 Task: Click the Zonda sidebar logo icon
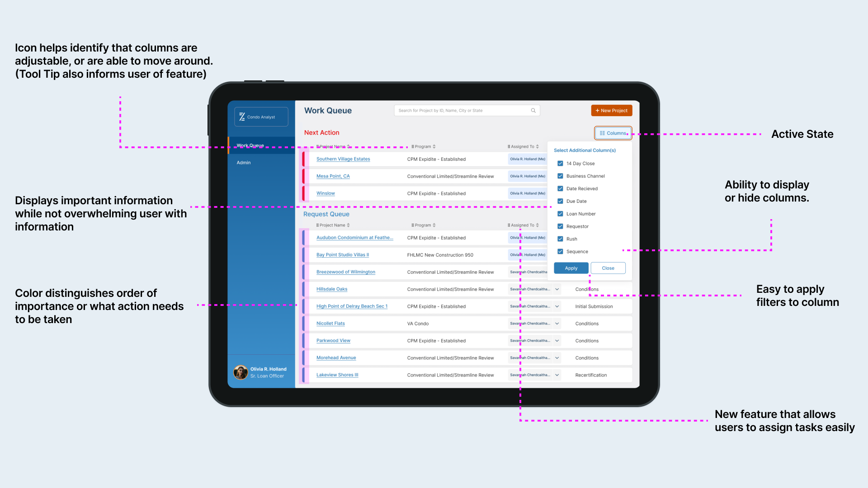point(241,117)
